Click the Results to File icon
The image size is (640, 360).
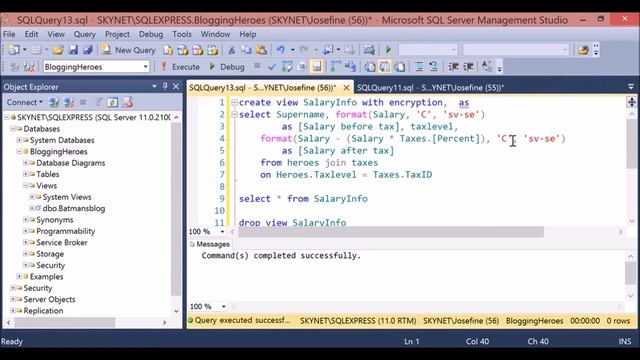(400, 67)
